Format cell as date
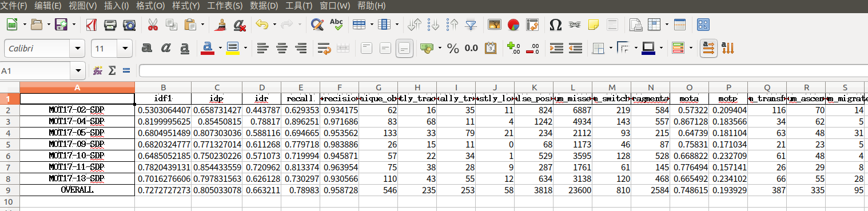 (x=491, y=49)
